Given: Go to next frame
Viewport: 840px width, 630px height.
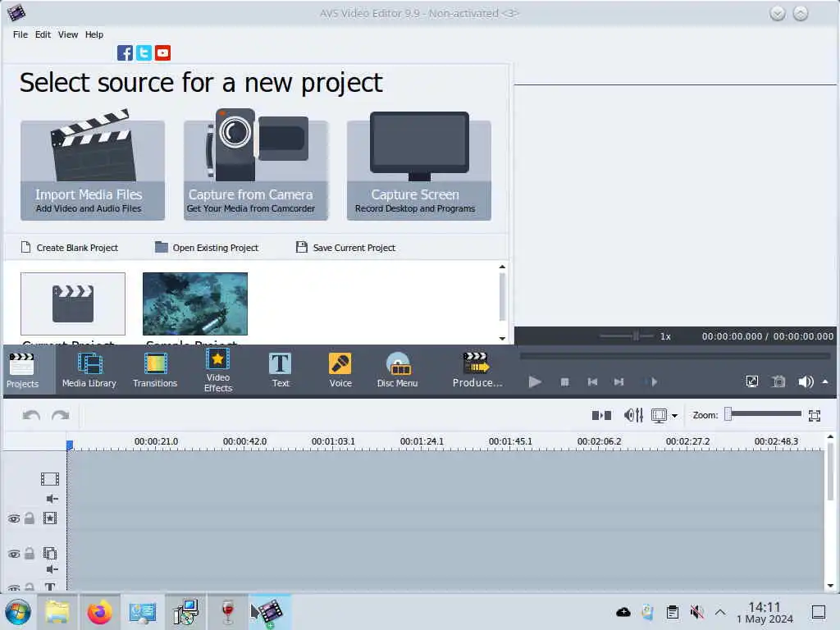Looking at the screenshot, I should tap(619, 382).
